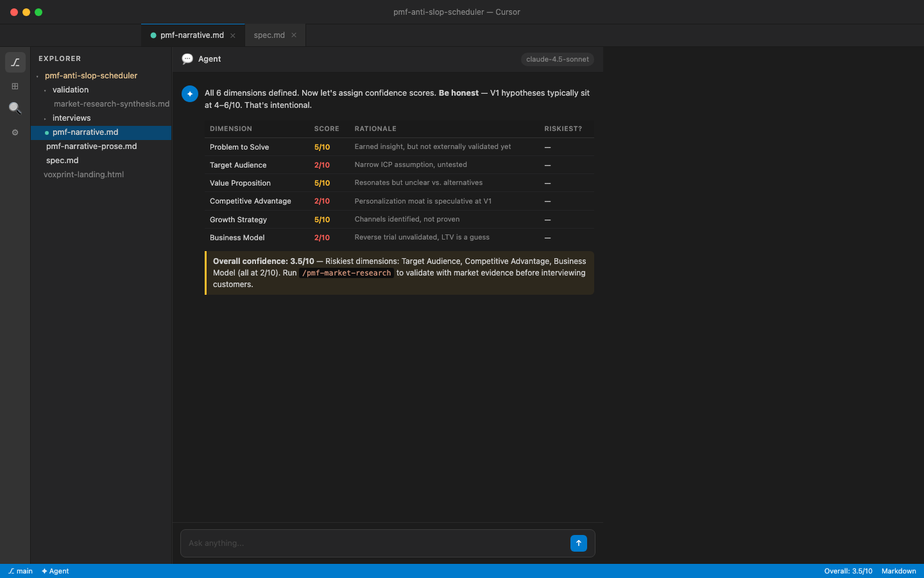Click the 'Overall confidence: 3.5/10' text
This screenshot has height=578, width=924.
click(x=264, y=261)
